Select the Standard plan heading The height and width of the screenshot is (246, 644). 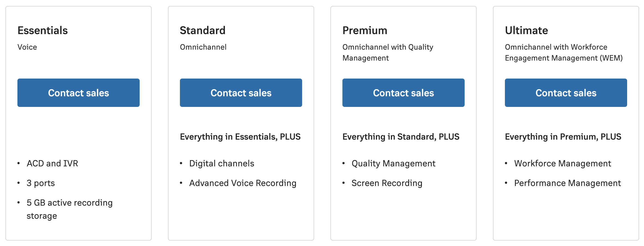[x=203, y=30]
